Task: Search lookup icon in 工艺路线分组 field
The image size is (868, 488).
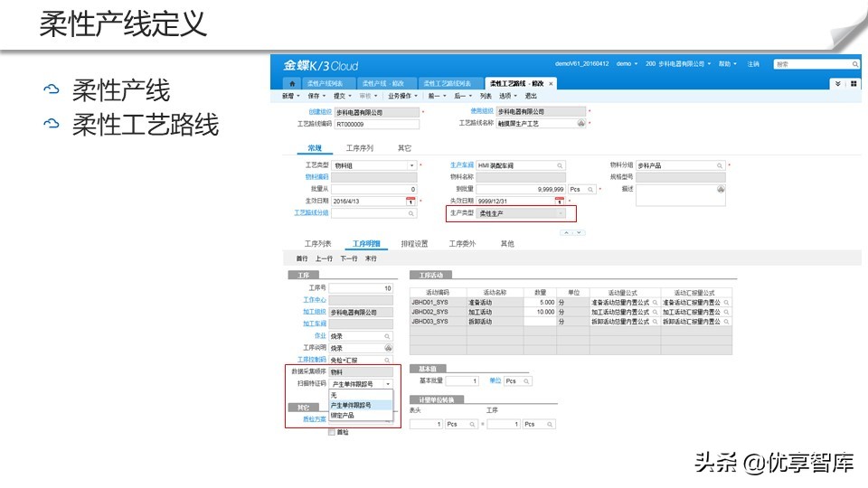Action: [411, 213]
